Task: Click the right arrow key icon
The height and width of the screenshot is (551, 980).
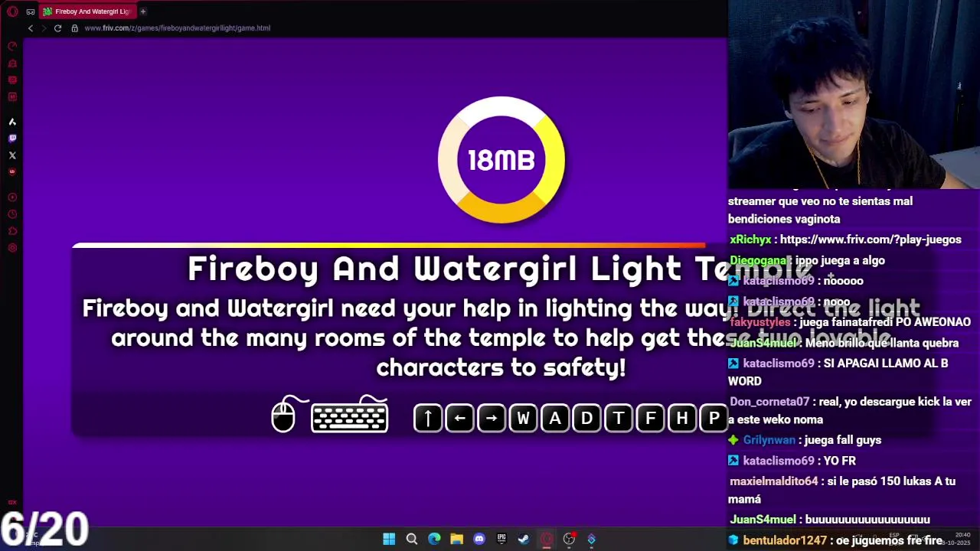Action: tap(492, 418)
